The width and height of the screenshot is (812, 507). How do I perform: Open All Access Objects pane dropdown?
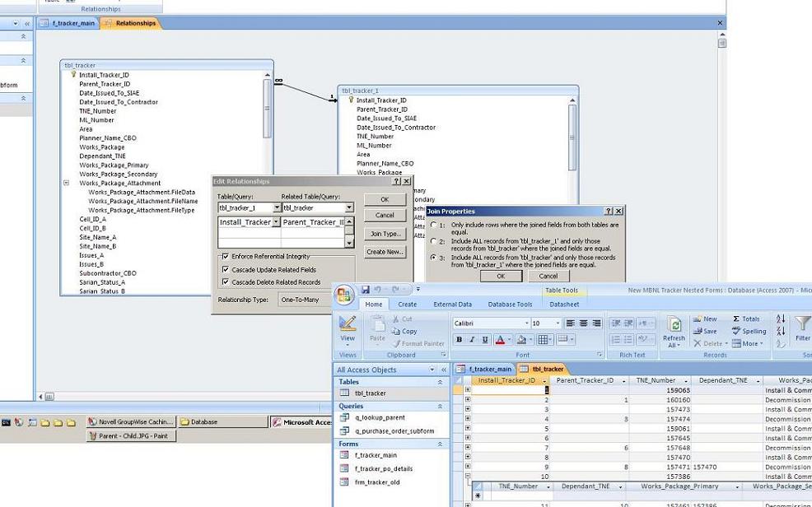tap(432, 370)
